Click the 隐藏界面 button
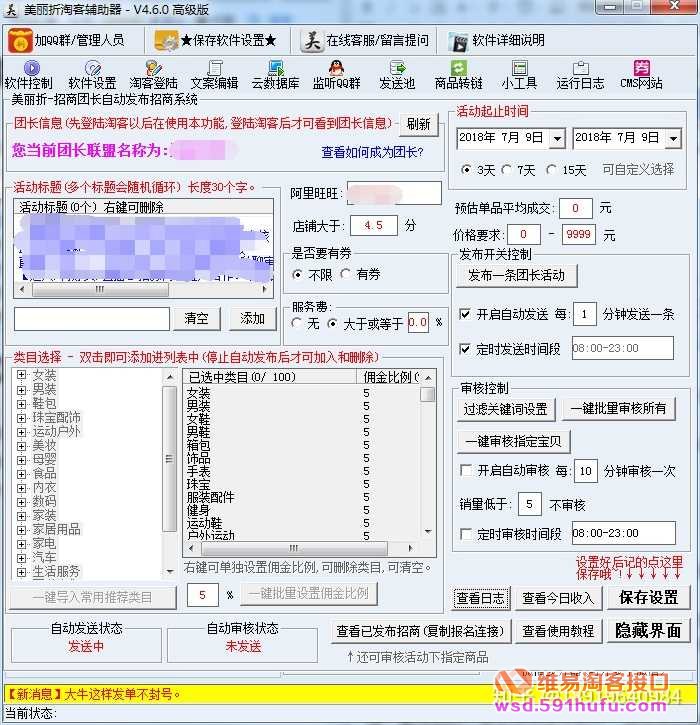This screenshot has height=725, width=700. [648, 631]
